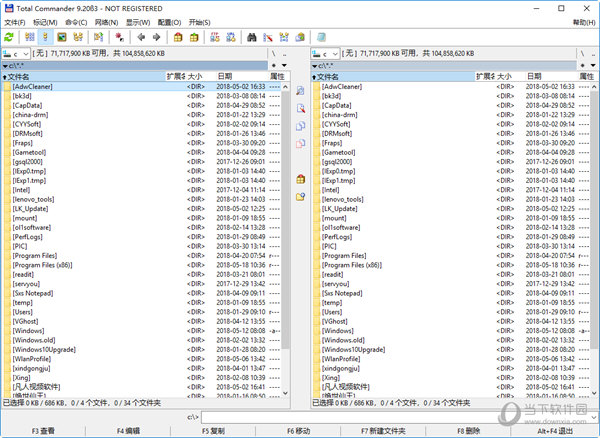
Task: Sort left panel by 日期 column header
Action: tap(242, 77)
